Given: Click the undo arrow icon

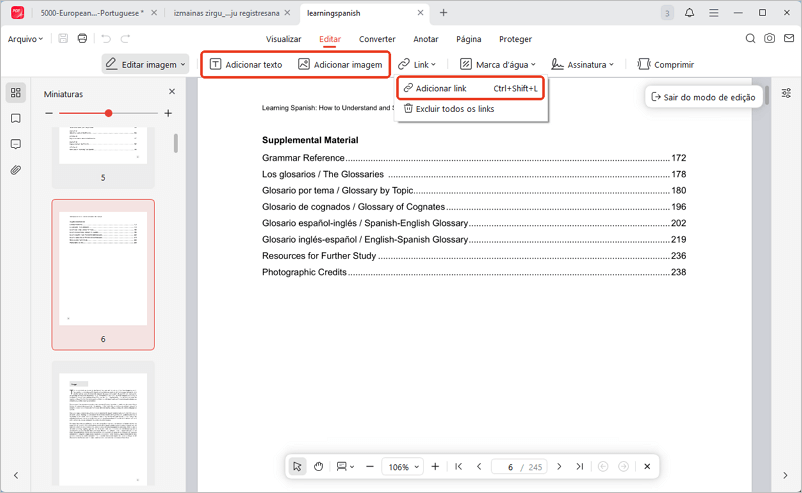Looking at the screenshot, I should (x=106, y=39).
